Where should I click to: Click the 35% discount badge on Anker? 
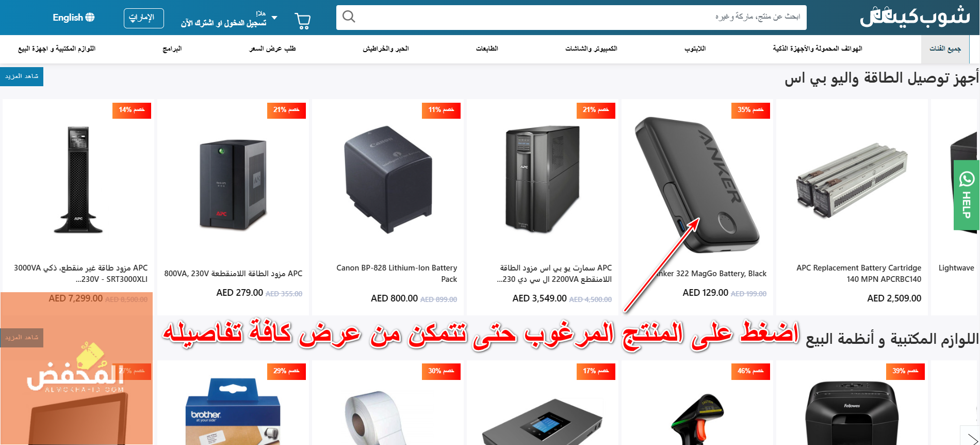pos(750,110)
